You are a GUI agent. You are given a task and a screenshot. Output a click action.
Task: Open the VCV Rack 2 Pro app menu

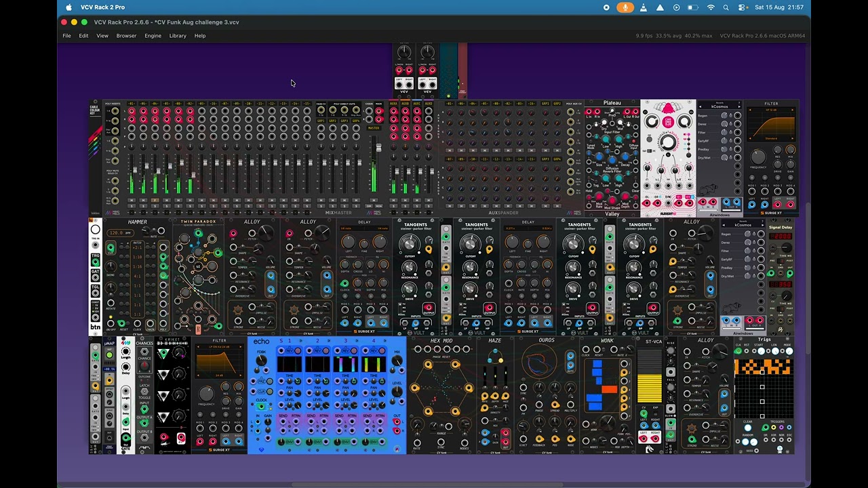[102, 7]
